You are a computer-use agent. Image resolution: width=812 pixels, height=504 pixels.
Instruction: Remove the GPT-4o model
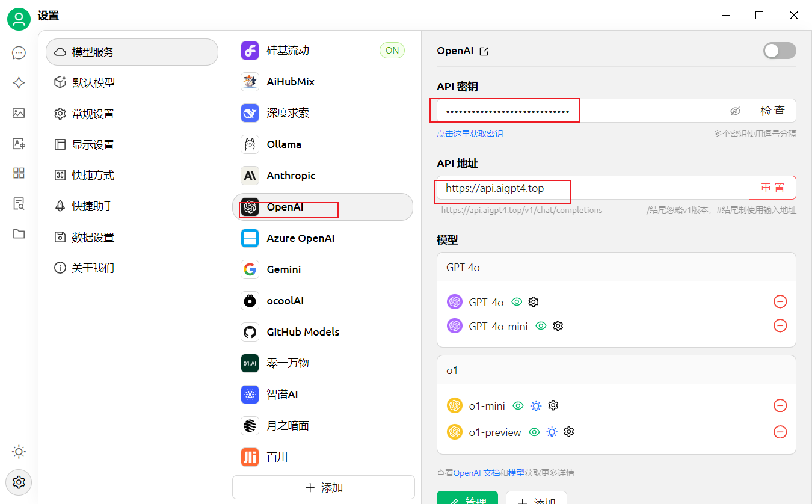(780, 301)
